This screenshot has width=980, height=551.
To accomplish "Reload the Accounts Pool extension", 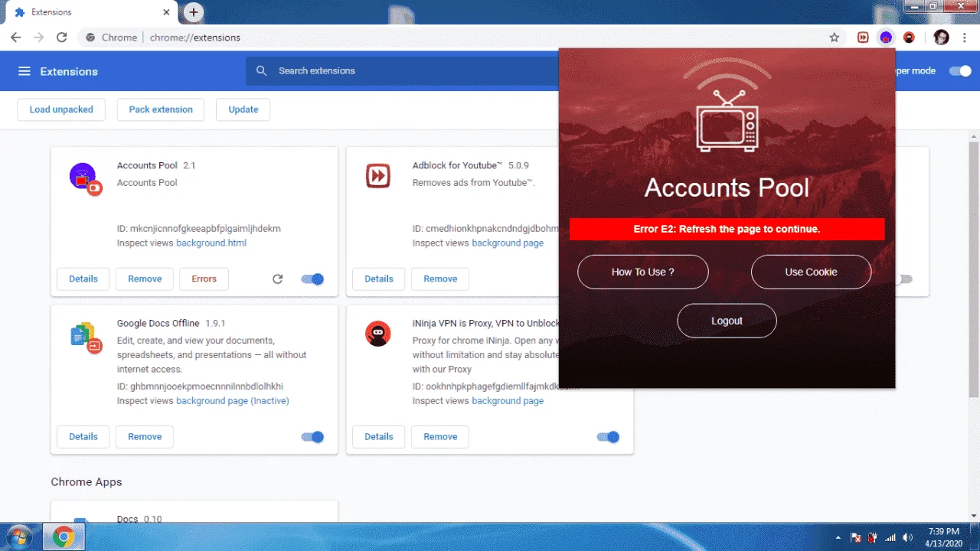I will pyautogui.click(x=278, y=279).
